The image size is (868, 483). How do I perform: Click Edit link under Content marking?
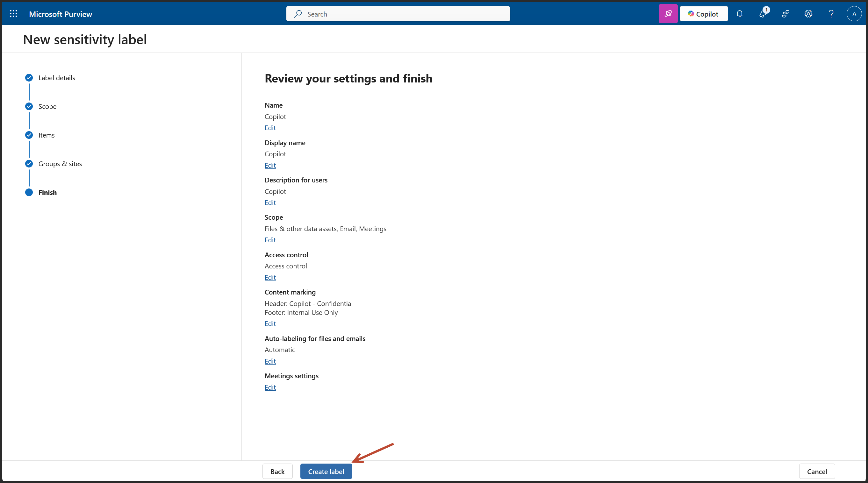[x=270, y=324]
